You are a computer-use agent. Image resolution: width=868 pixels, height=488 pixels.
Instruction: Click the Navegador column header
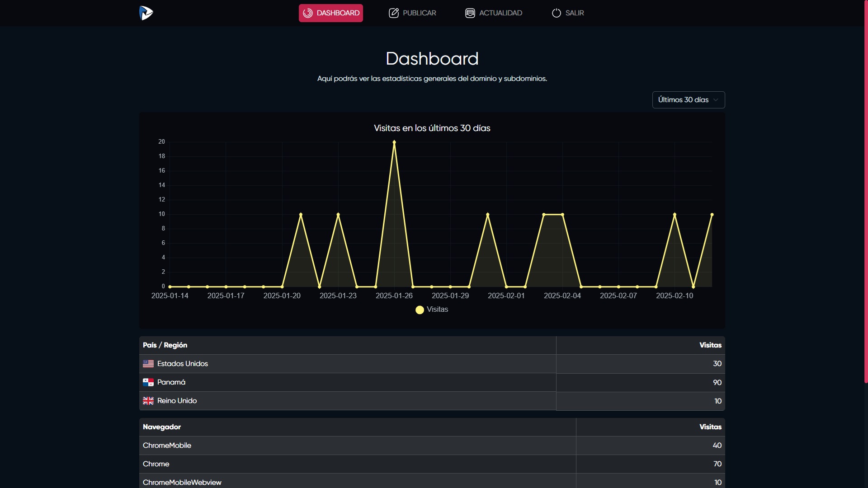(162, 427)
